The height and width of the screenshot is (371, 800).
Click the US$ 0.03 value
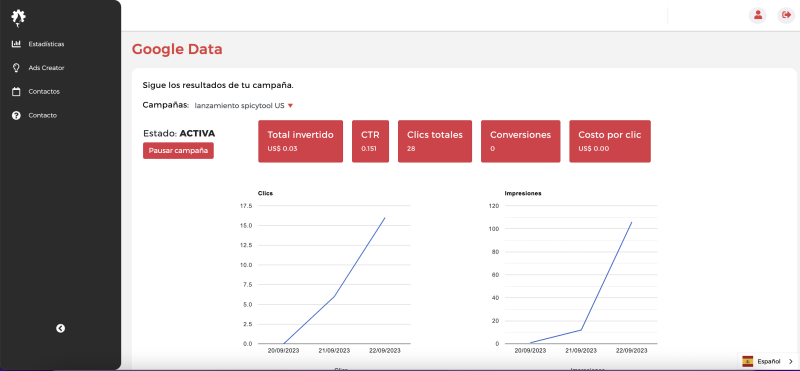(282, 149)
